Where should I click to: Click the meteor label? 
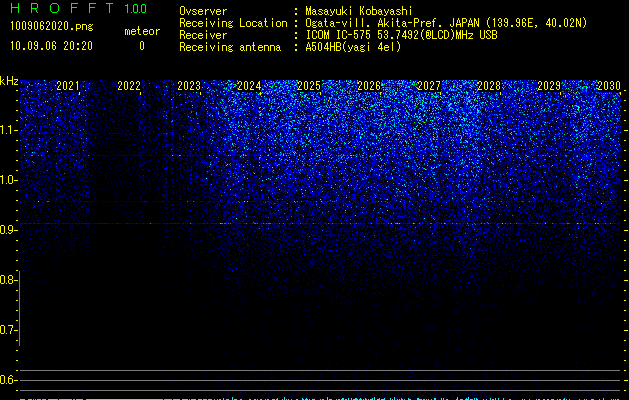[142, 31]
